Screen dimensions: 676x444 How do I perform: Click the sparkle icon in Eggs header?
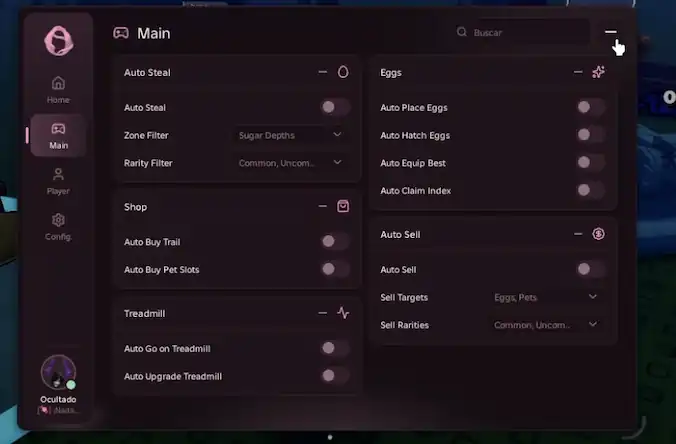point(598,72)
